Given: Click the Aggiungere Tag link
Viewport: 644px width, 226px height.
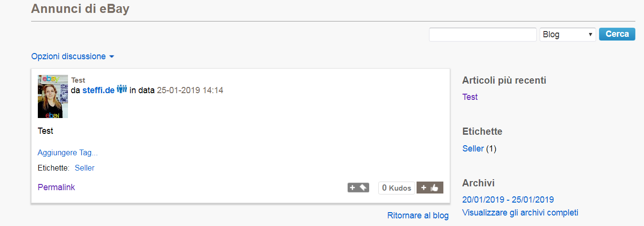Looking at the screenshot, I should (x=68, y=153).
